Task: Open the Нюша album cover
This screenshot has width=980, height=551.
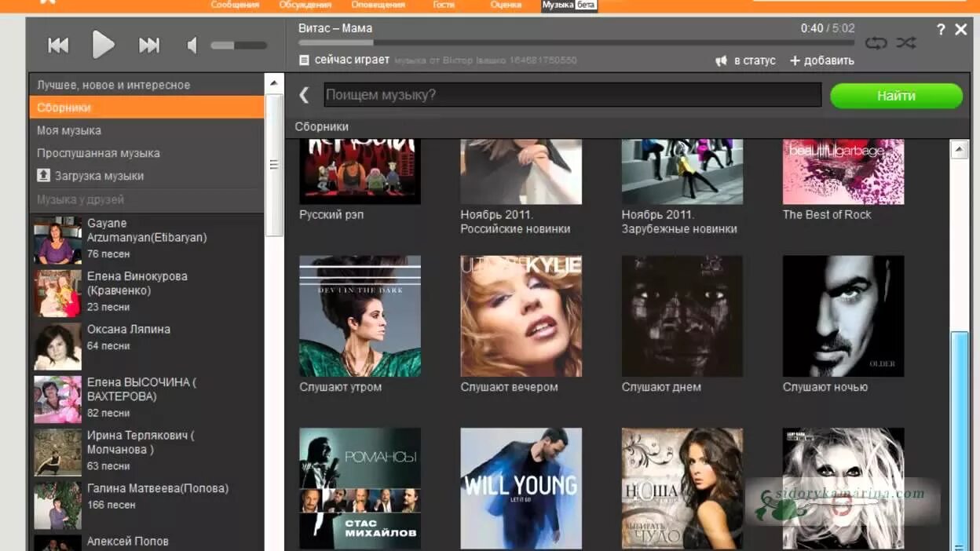Action: pos(682,488)
